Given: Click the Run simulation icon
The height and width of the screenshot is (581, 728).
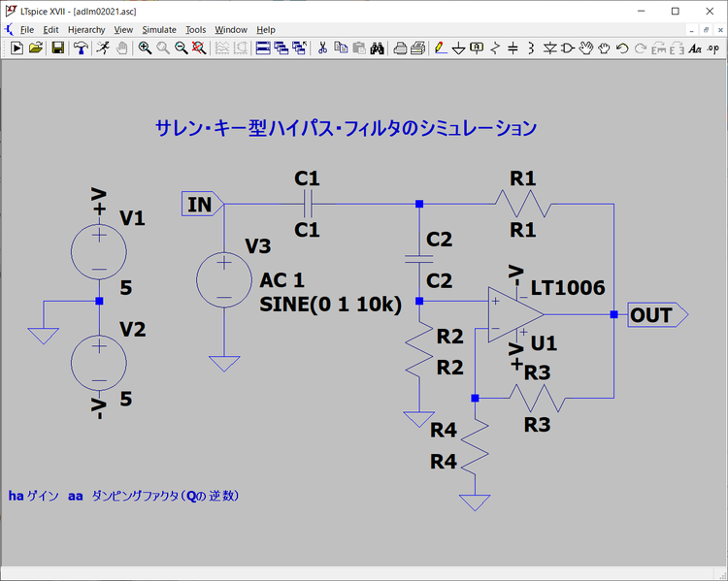Looking at the screenshot, I should 17,48.
